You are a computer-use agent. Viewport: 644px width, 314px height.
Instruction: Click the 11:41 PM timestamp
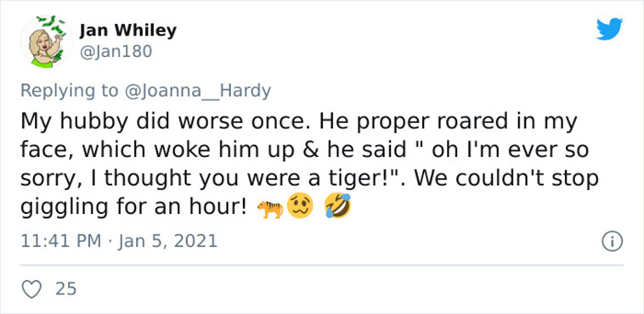(x=61, y=241)
